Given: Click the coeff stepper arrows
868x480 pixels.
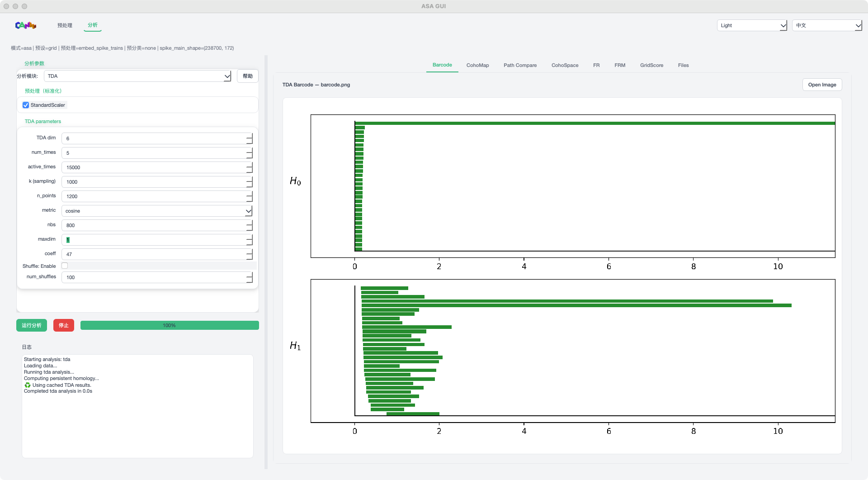Looking at the screenshot, I should coord(249,254).
